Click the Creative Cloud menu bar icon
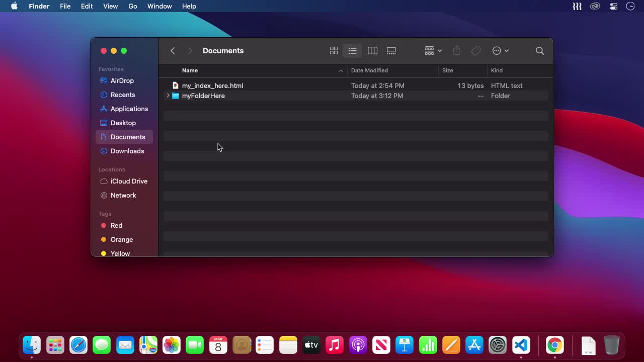Viewport: 644px width, 362px height. (595, 6)
